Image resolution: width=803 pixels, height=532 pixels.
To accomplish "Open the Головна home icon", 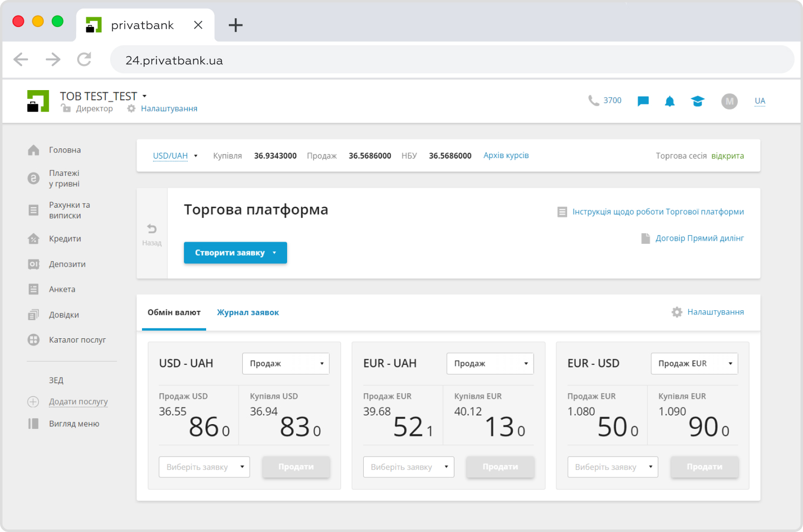I will click(33, 150).
